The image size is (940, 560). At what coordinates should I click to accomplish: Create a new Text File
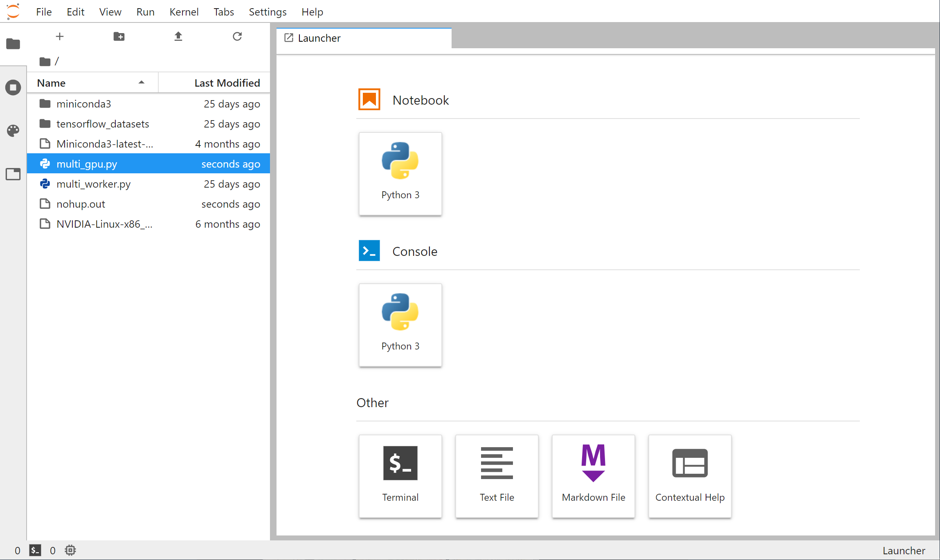[497, 476]
